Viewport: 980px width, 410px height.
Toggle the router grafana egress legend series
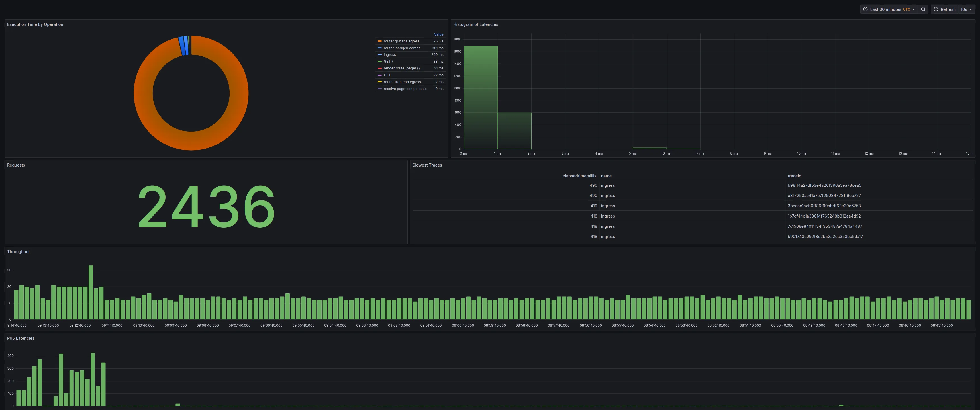401,41
